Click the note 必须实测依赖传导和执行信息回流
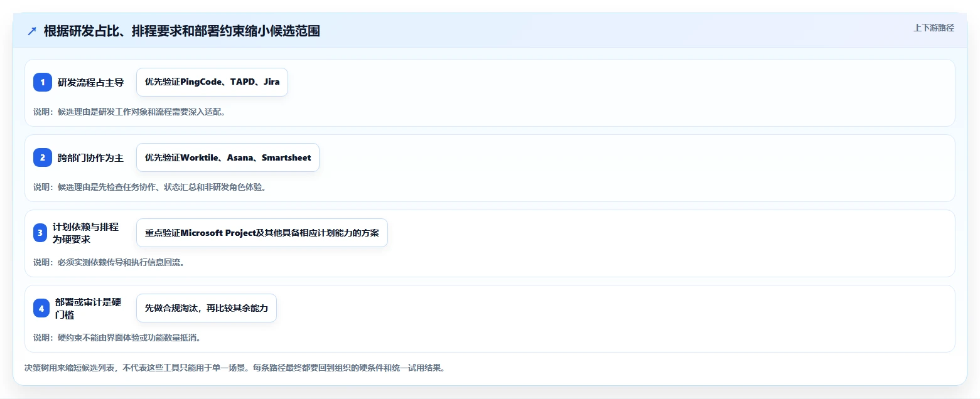 tap(109, 262)
